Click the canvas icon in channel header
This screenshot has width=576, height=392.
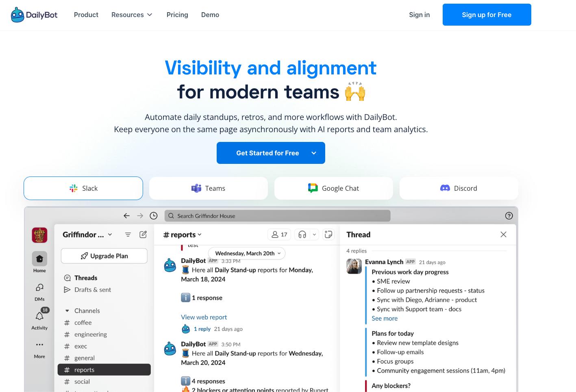[x=328, y=235]
